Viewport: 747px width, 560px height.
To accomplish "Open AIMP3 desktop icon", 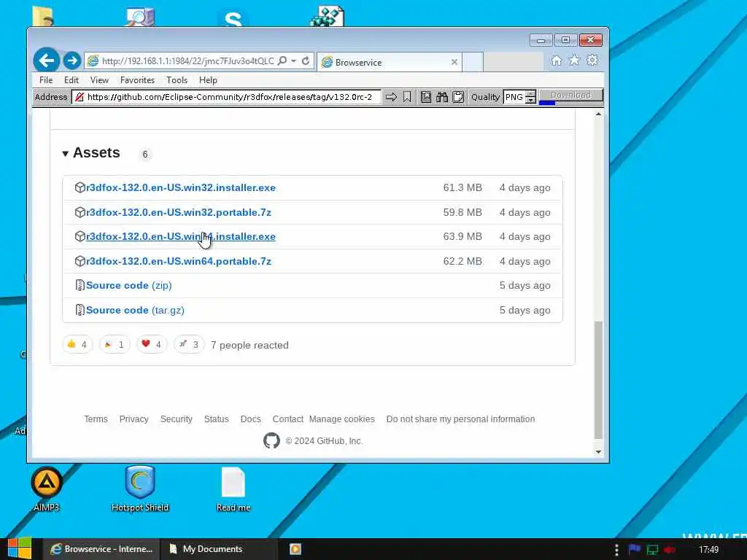I will click(x=47, y=489).
